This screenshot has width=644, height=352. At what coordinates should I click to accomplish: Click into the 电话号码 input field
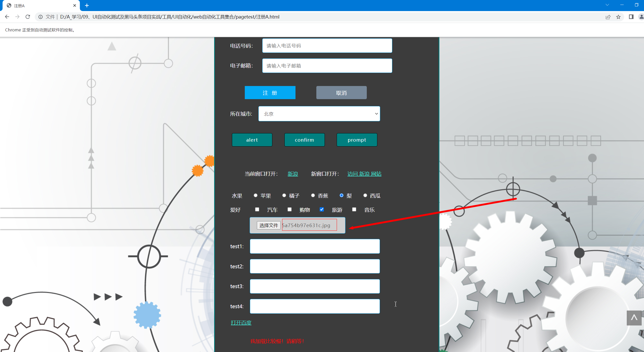point(327,46)
